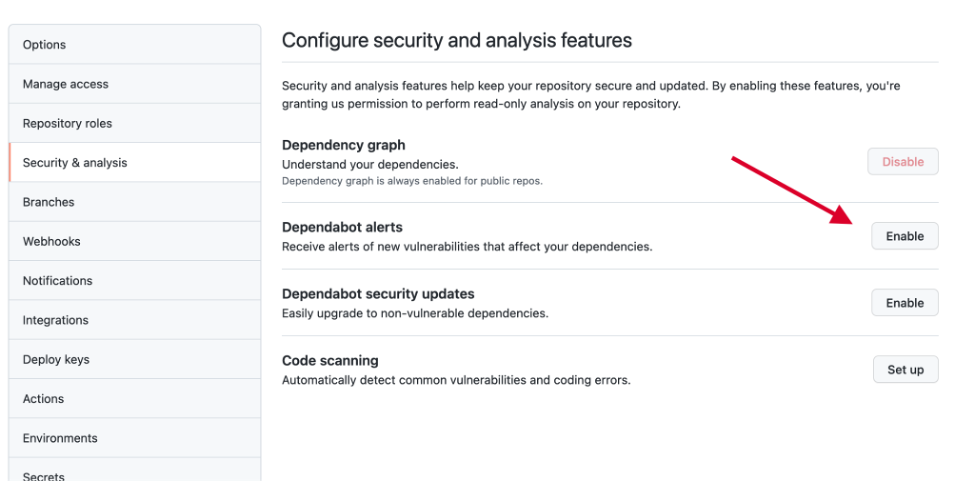Click Configure security and analysis features title
This screenshot has width=977, height=481.
(457, 41)
